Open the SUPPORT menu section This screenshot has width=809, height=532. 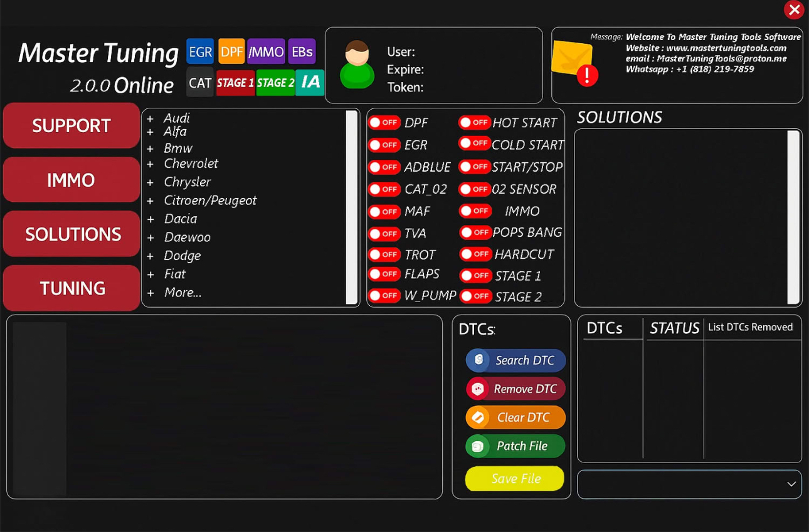click(x=71, y=126)
